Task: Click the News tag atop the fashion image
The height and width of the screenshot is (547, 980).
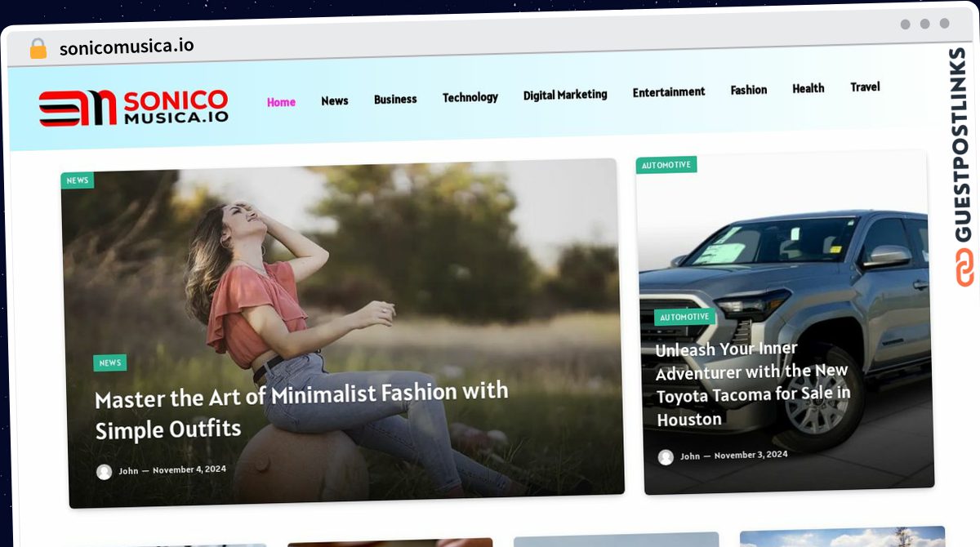Action: pos(78,180)
